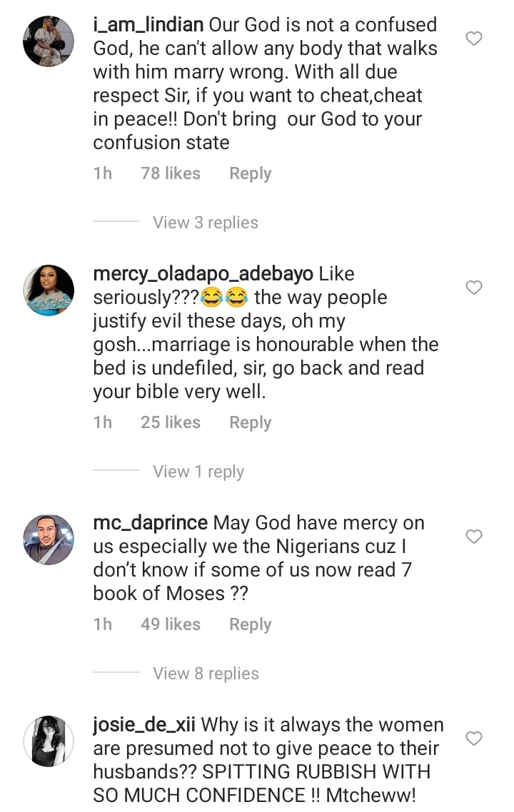Open the i_am_lindian username link
This screenshot has width=514, height=812.
tap(148, 24)
